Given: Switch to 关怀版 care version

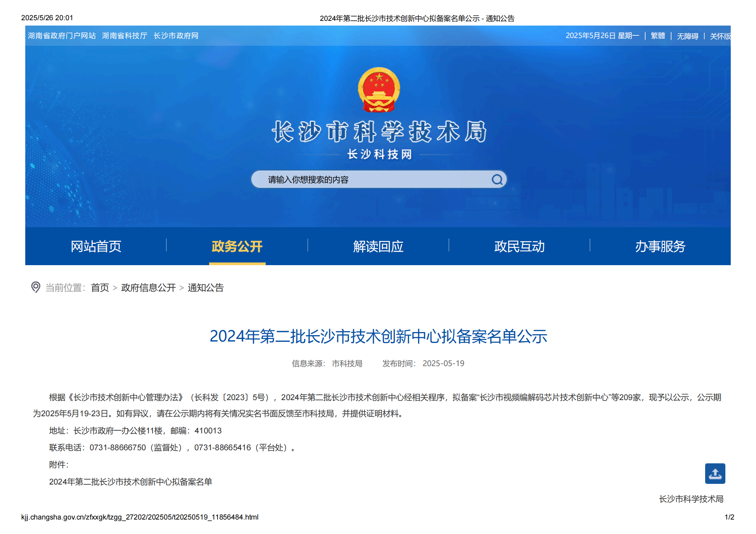Looking at the screenshot, I should tap(720, 36).
